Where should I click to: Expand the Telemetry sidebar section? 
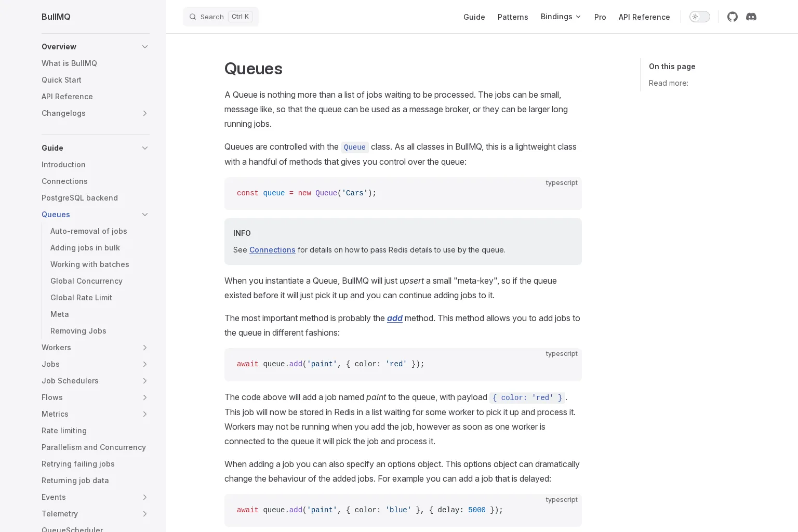(145, 514)
